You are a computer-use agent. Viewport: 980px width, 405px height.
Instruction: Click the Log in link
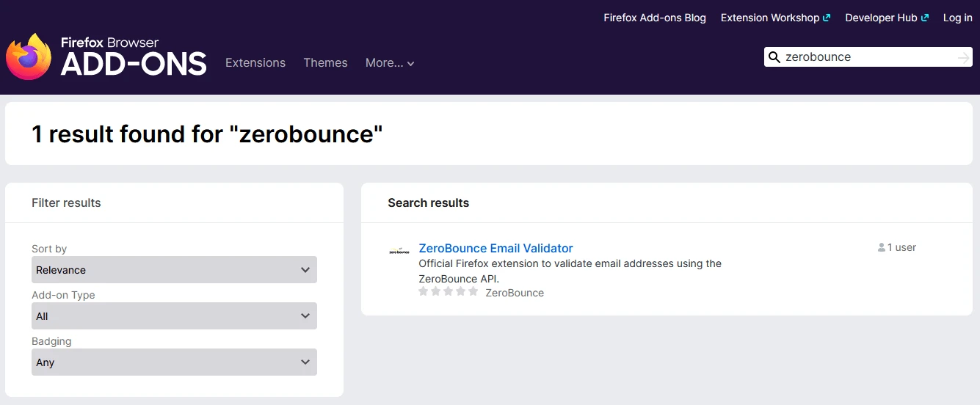click(957, 18)
